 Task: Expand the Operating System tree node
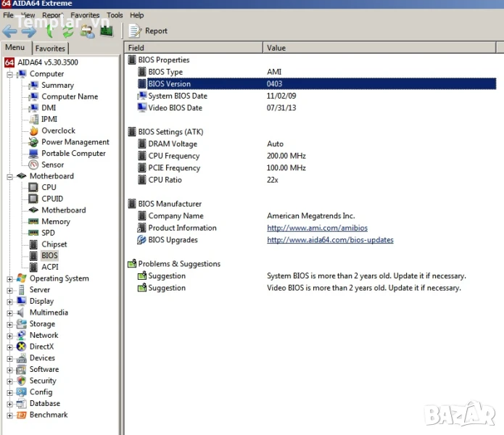click(x=9, y=278)
